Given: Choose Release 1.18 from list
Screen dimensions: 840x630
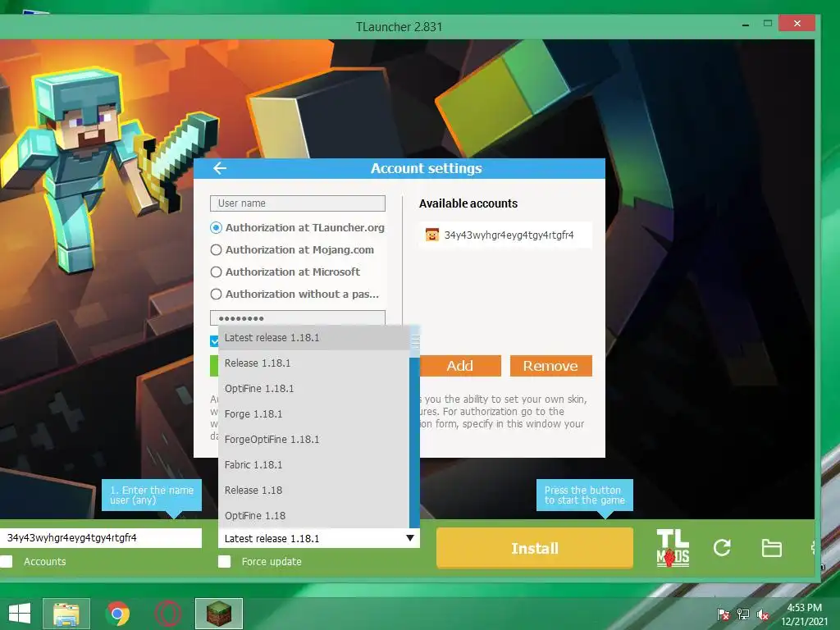Looking at the screenshot, I should pos(314,491).
